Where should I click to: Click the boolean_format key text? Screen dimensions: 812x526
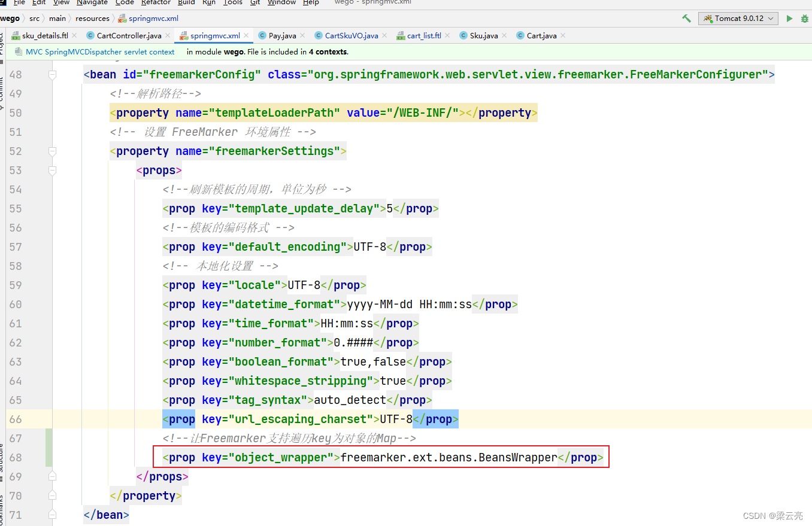pos(281,362)
